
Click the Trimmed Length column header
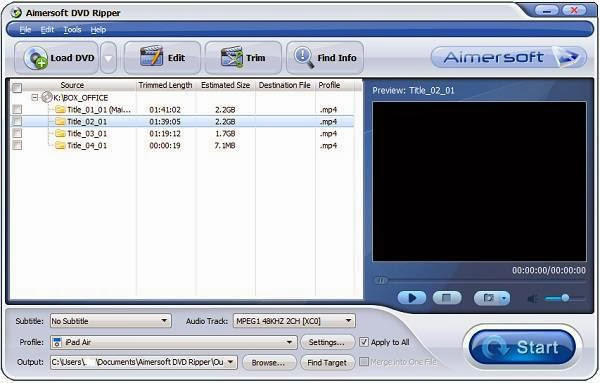click(x=165, y=85)
